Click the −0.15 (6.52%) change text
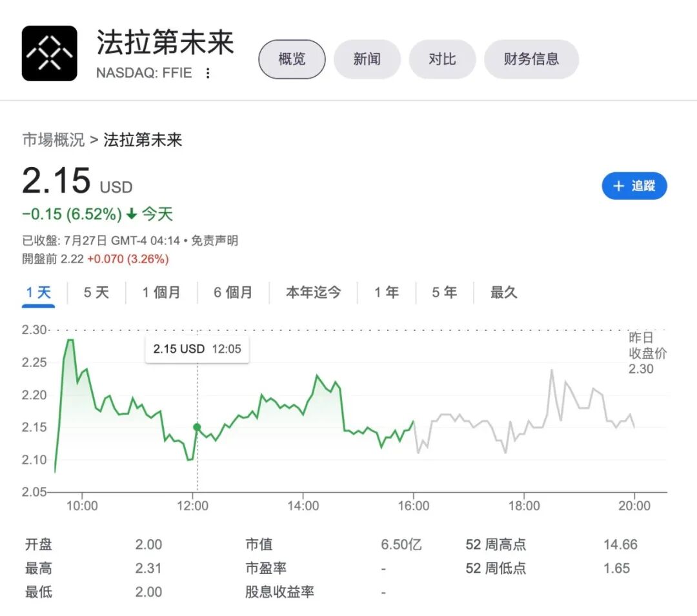697x616 pixels. click(x=72, y=214)
